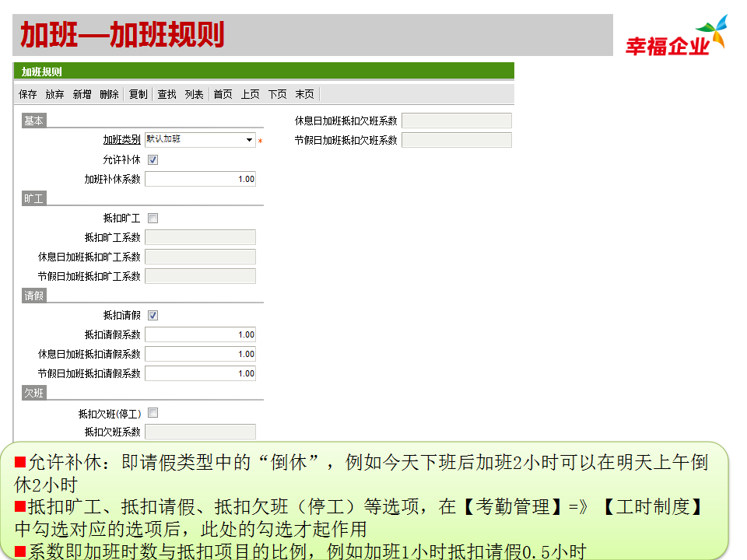Screen dimensions: 747x560
Task: Enable the 抵扣欠班(停工) checkbox
Action: click(153, 413)
